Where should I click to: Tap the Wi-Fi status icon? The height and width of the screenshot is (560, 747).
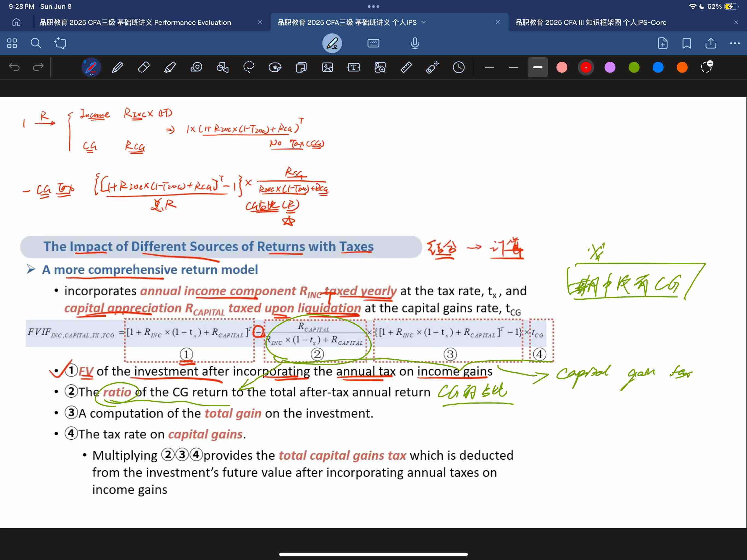click(693, 6)
